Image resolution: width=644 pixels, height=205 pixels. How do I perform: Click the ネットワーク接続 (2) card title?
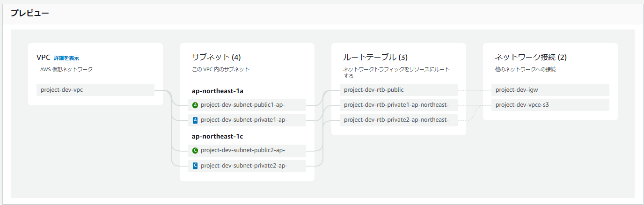click(x=531, y=58)
